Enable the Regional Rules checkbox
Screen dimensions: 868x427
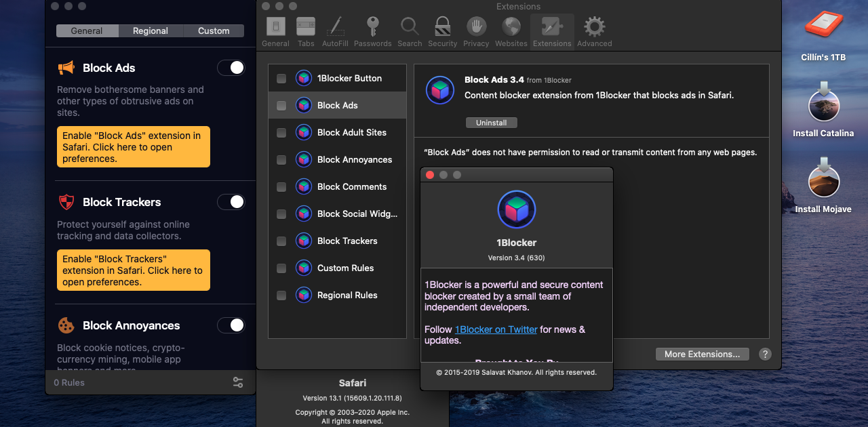(x=281, y=296)
